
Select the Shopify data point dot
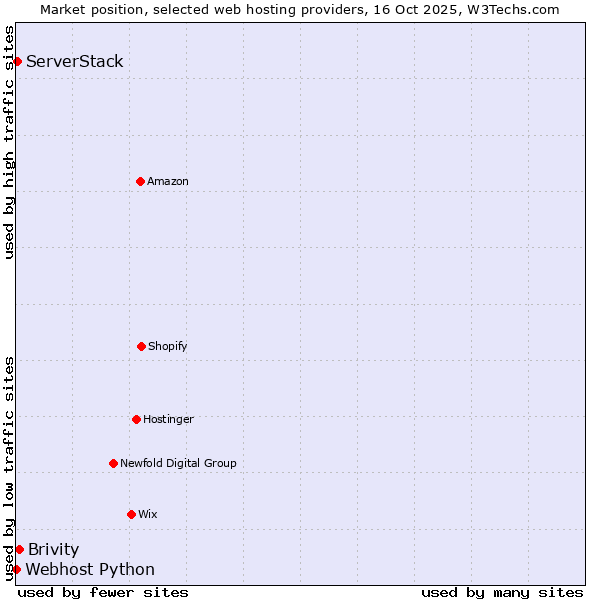pyautogui.click(x=141, y=346)
